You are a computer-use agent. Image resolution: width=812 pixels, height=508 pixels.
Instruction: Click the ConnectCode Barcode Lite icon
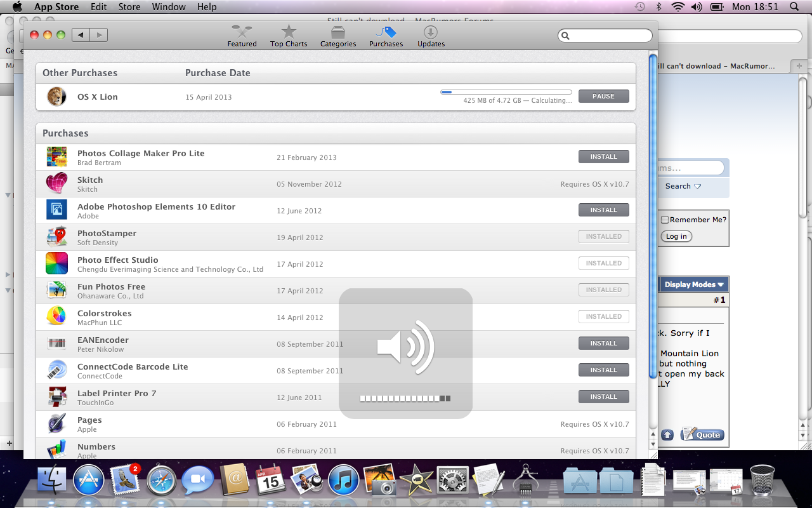click(56, 370)
